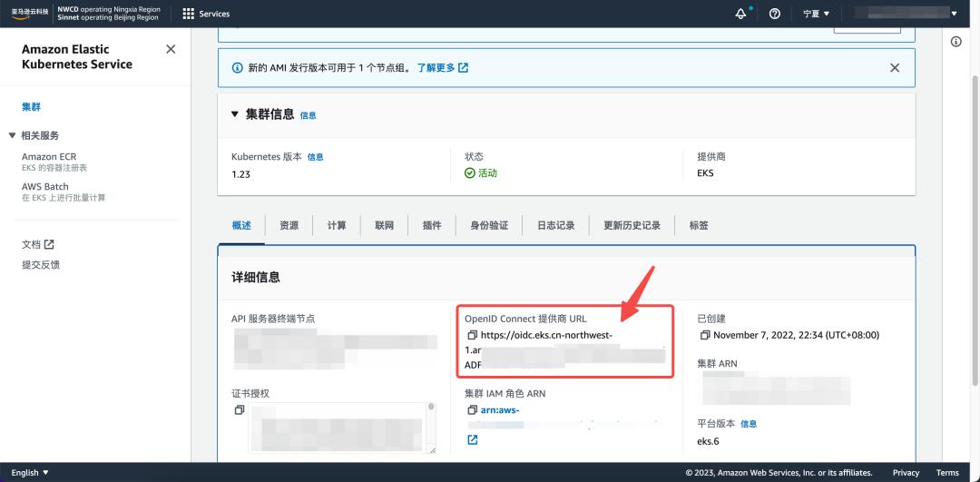Open the Privacy footer link
The image size is (980, 482).
click(x=906, y=473)
